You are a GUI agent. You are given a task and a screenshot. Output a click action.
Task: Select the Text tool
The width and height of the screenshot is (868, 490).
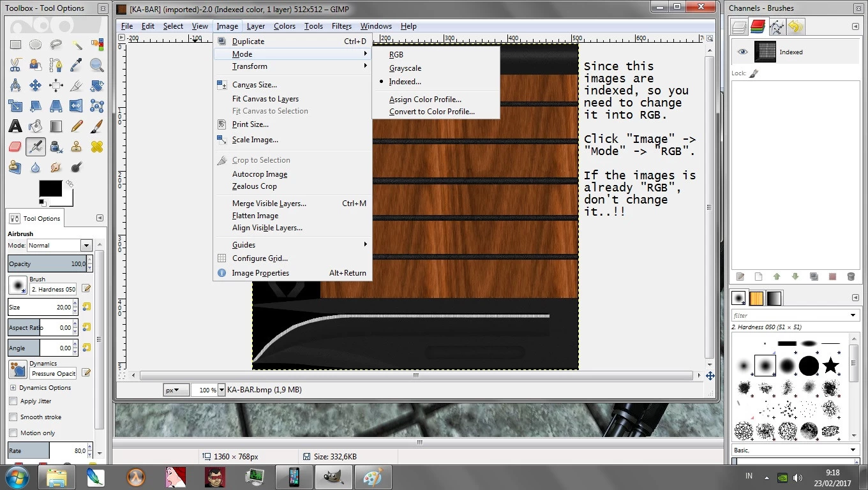[15, 126]
